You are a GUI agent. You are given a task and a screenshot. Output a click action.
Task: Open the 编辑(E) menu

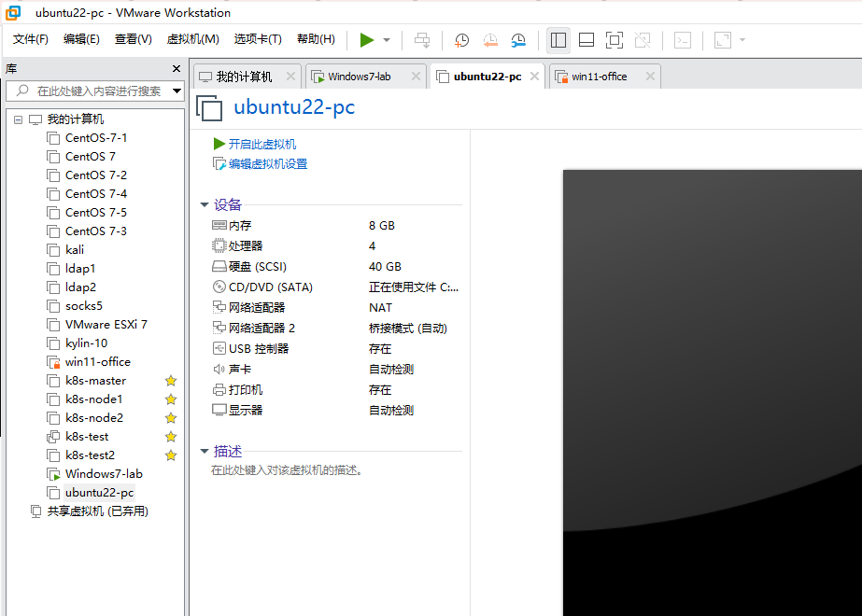[81, 39]
